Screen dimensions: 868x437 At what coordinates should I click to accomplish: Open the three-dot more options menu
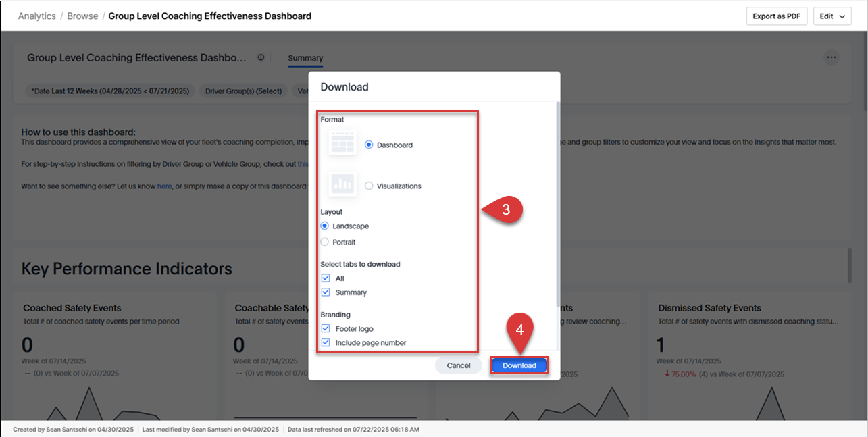coord(832,57)
